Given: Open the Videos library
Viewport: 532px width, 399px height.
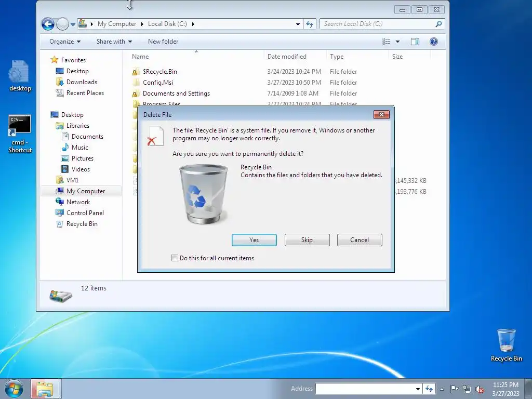Looking at the screenshot, I should [x=81, y=169].
